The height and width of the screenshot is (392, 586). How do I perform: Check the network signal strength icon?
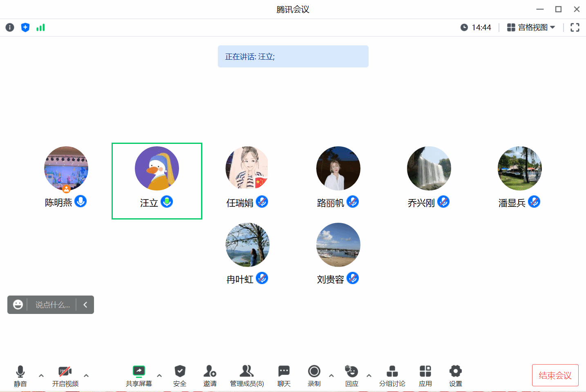coord(40,27)
